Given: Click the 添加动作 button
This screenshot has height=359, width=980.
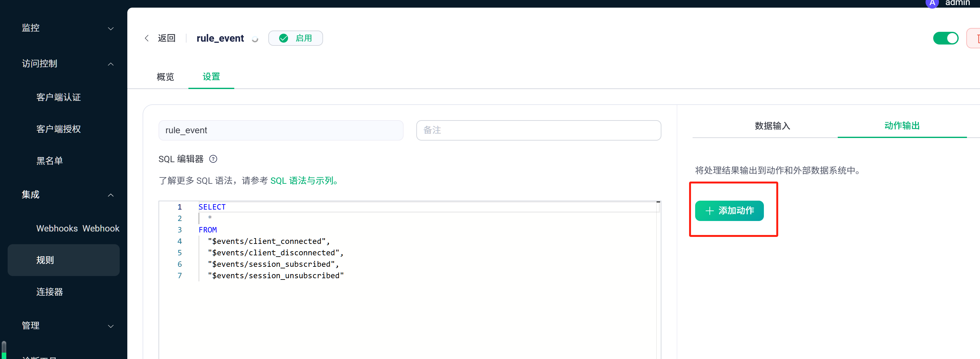Looking at the screenshot, I should (x=729, y=211).
